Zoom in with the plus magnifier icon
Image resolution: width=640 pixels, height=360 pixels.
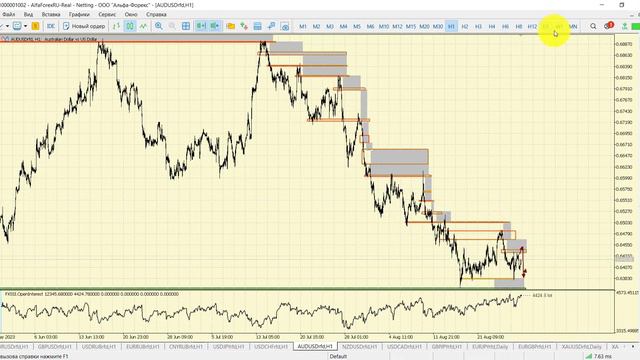[x=159, y=26]
